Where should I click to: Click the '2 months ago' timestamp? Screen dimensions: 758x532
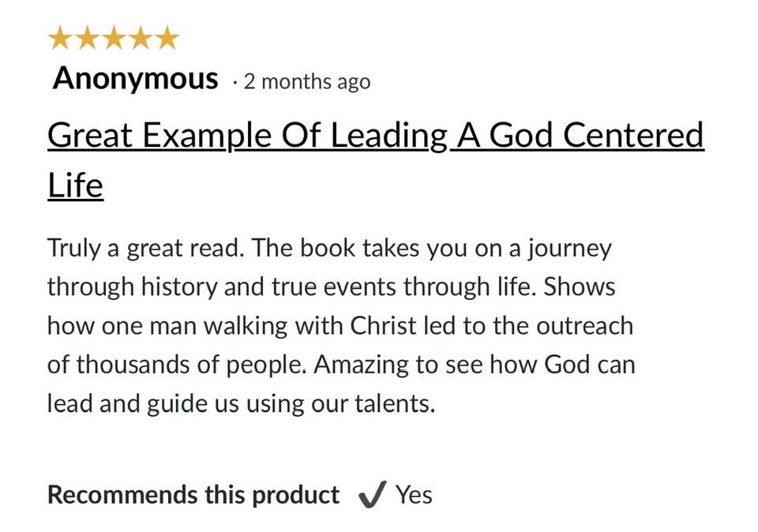307,81
